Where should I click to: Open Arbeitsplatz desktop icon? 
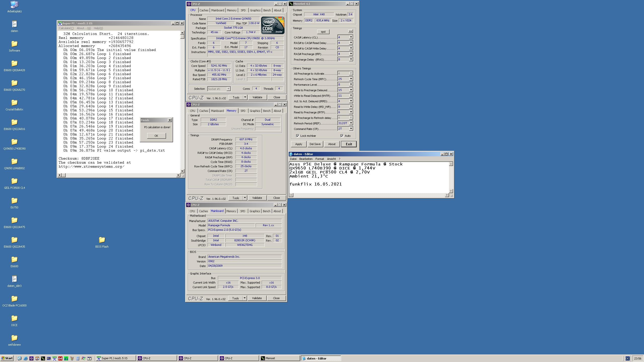(x=14, y=7)
